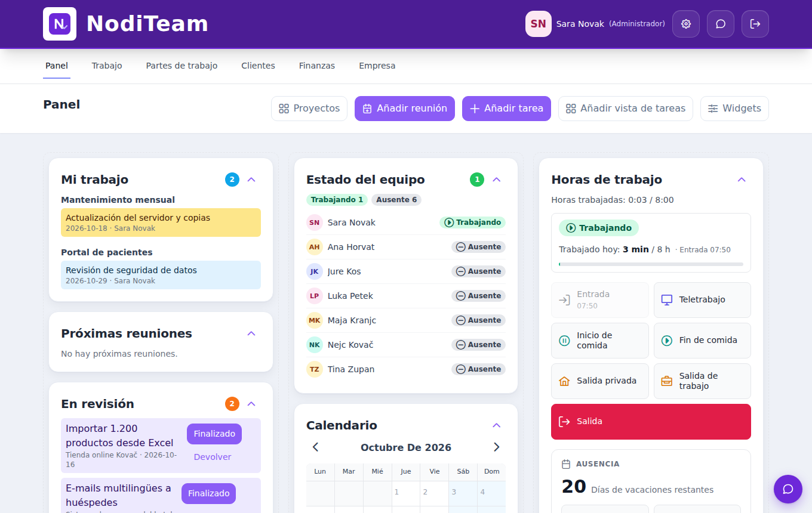Mark E-mails multilingües task as Finalizado
This screenshot has height=513, width=812.
point(209,494)
